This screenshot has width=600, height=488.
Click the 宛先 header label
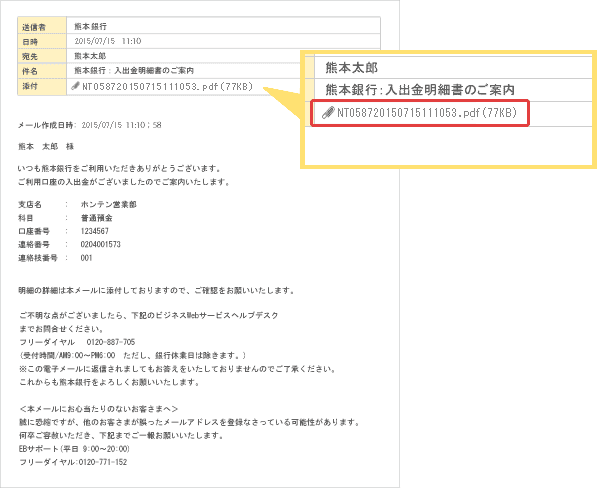(x=30, y=56)
